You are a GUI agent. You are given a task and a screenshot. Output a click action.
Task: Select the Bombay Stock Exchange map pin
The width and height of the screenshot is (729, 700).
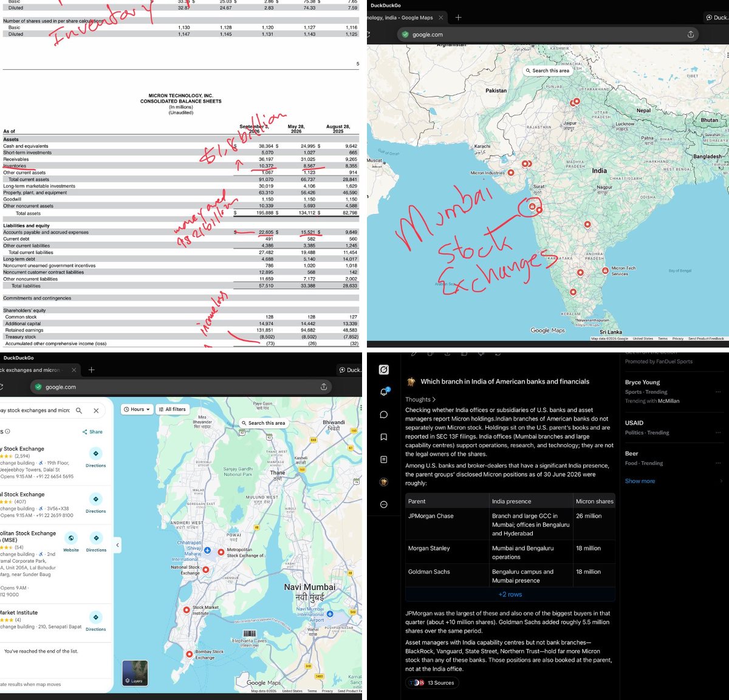[x=190, y=654]
